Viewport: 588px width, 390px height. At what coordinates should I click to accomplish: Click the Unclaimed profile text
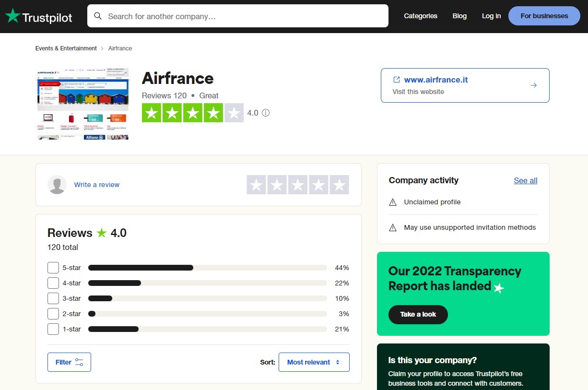[x=432, y=202]
